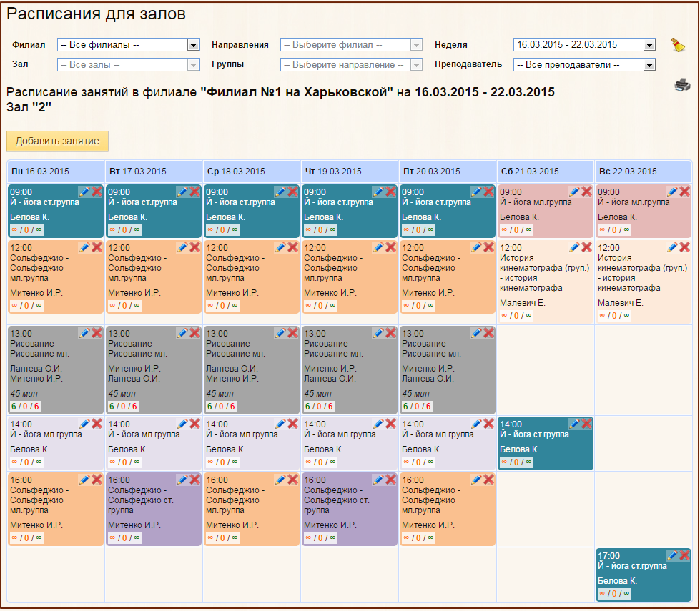700x611 pixels.
Task: Edit Friday 16:00 Сольфеджио class
Action: [x=476, y=480]
